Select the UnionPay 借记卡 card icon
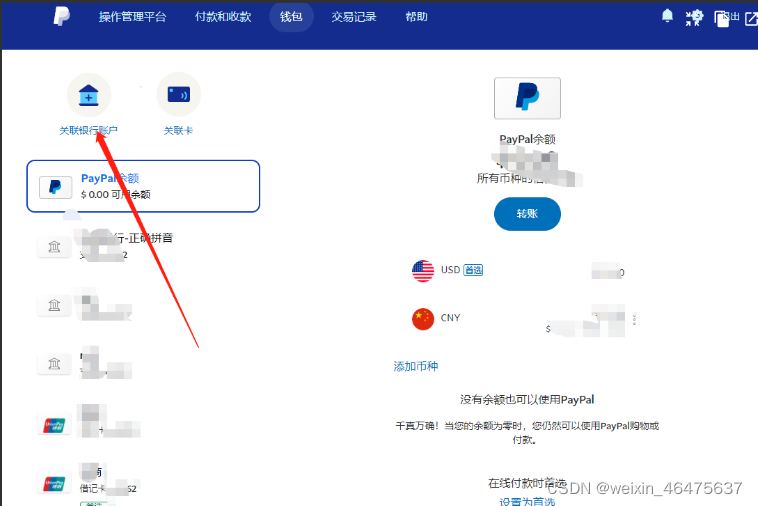758x506 pixels. click(x=54, y=483)
